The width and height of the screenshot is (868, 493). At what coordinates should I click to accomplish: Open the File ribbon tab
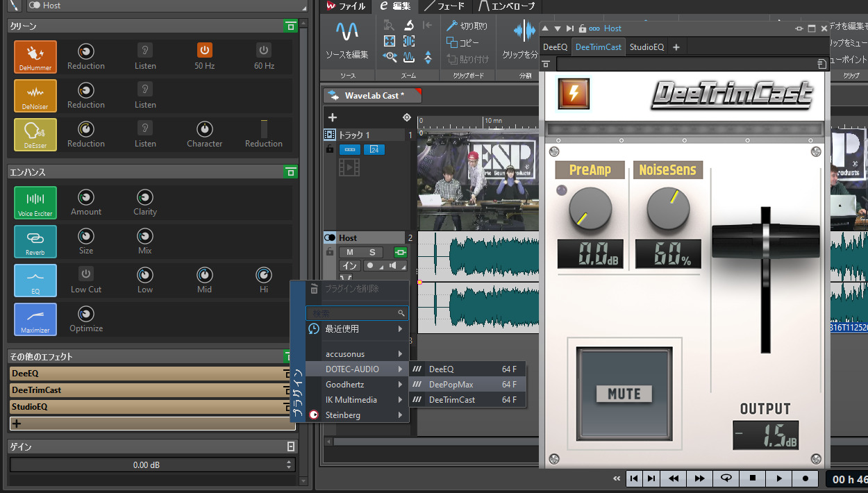[x=346, y=6]
